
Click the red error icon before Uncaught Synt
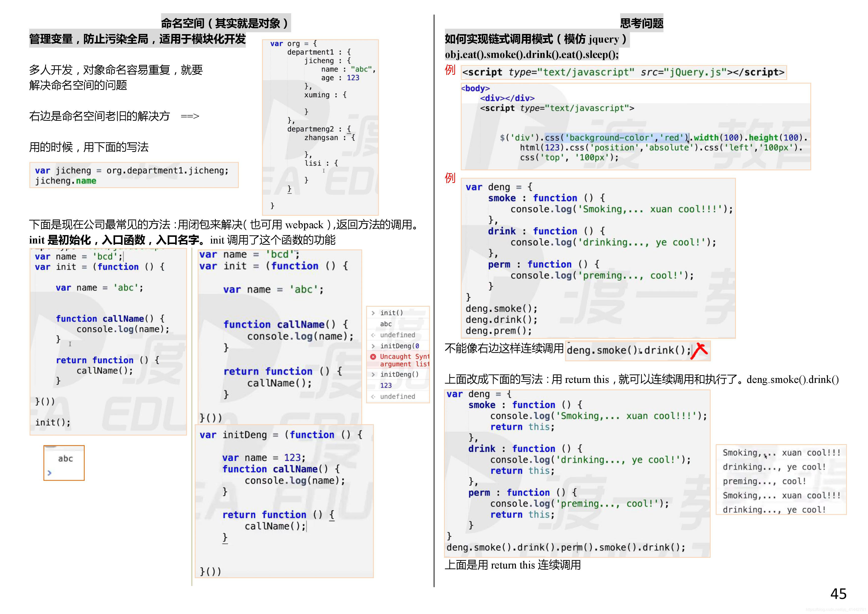(x=373, y=357)
